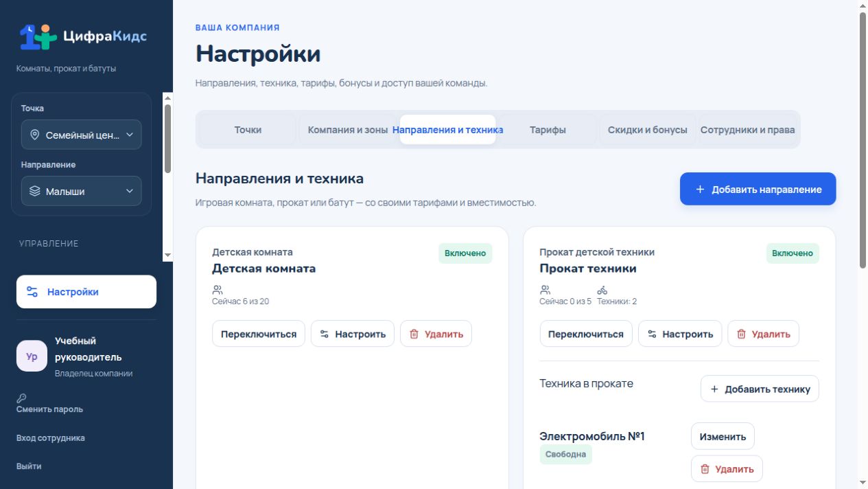The height and width of the screenshot is (489, 868).
Task: Click the Сейчас 0 из 5 text
Action: pyautogui.click(x=565, y=302)
